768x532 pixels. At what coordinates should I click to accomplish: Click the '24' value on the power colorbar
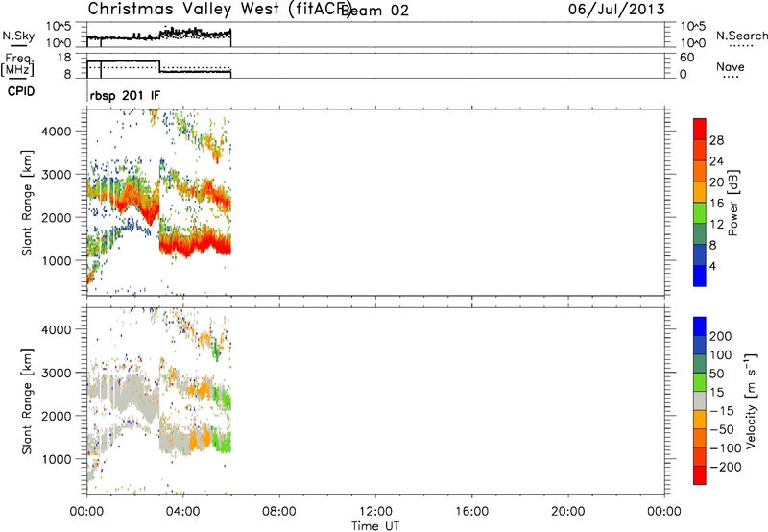tap(716, 161)
